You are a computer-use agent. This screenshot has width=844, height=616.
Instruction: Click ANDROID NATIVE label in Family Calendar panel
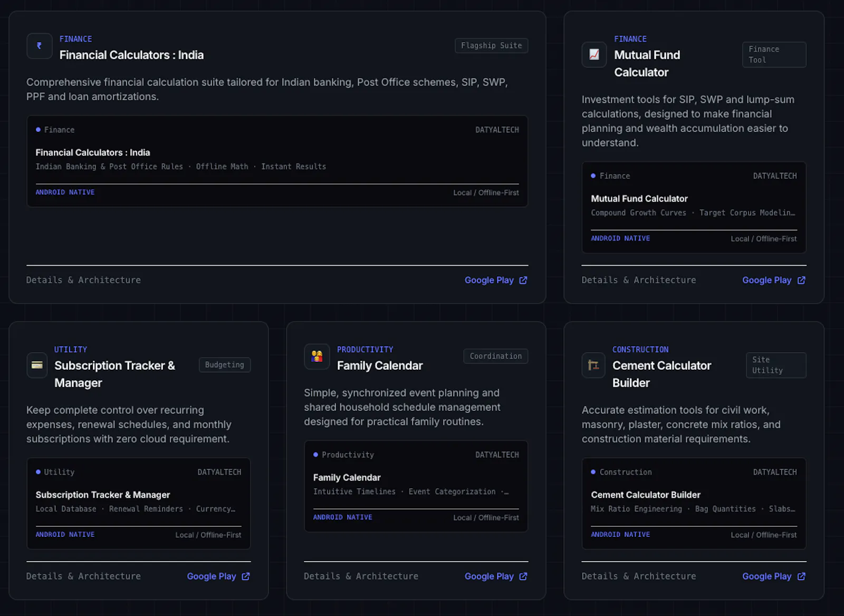[x=343, y=517]
